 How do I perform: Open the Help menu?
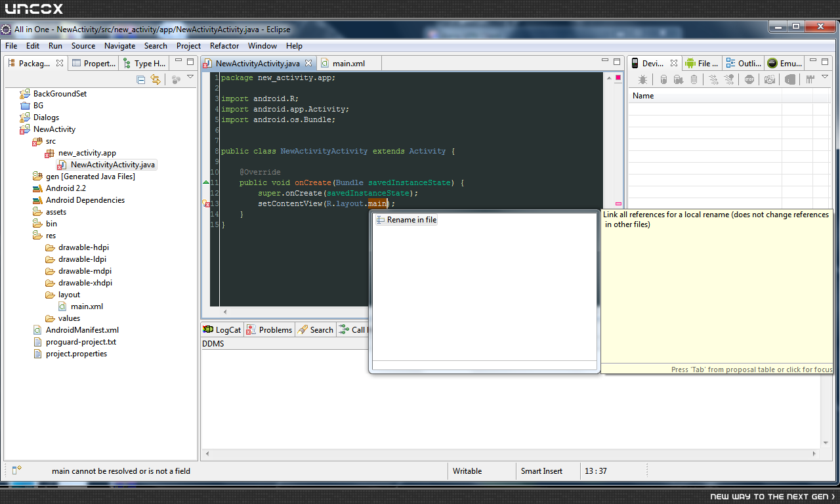click(x=294, y=46)
